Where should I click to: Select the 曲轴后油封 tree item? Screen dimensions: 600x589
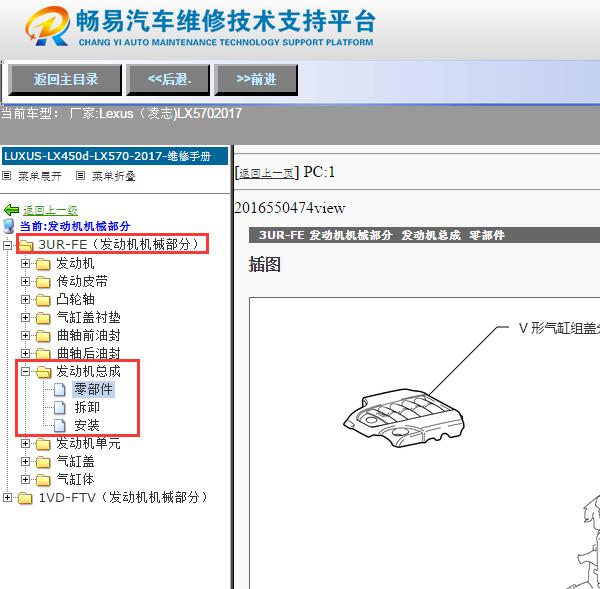[88, 352]
